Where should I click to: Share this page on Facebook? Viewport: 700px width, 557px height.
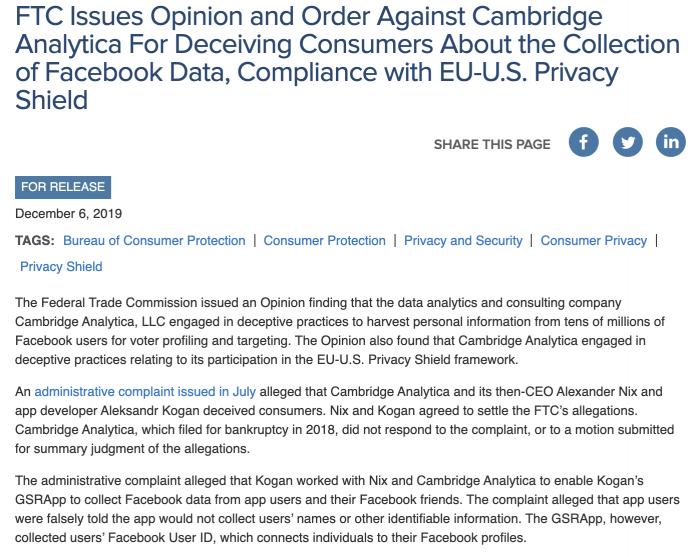pyautogui.click(x=583, y=142)
